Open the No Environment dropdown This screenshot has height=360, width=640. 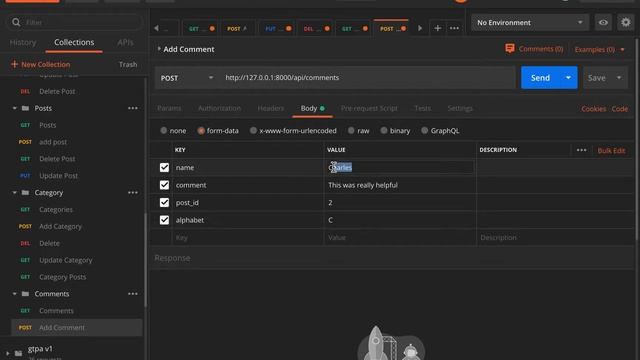tap(530, 22)
